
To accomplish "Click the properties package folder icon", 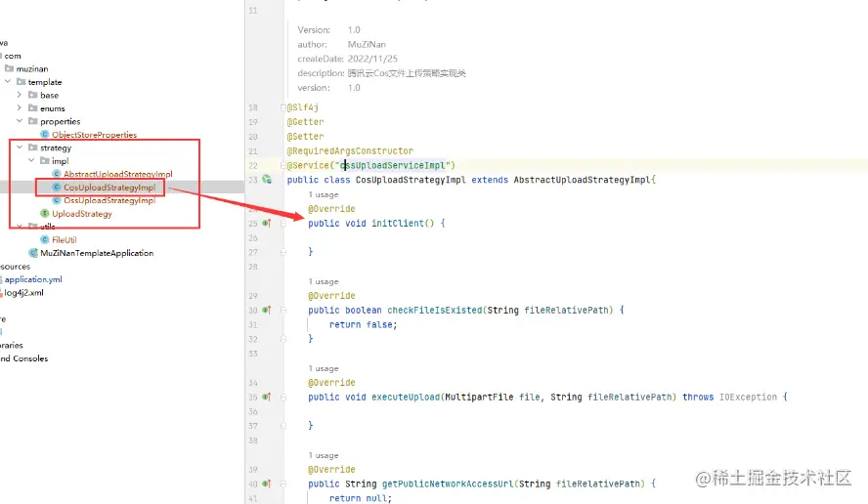I will pos(32,121).
